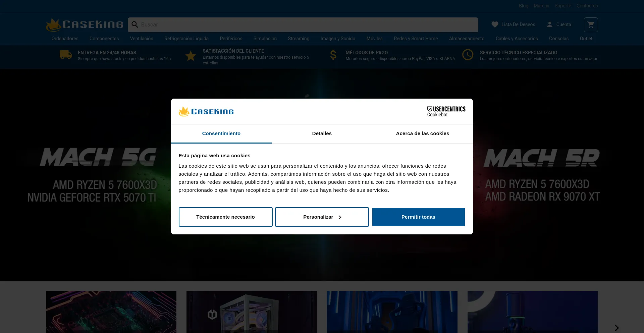Click the shopping cart icon
The height and width of the screenshot is (333, 644).
591,25
